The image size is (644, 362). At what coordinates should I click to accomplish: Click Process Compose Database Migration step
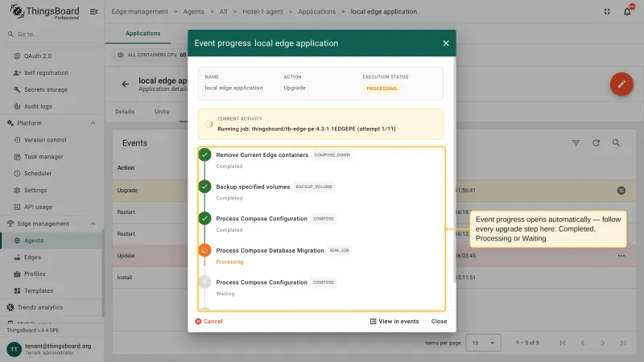click(270, 250)
